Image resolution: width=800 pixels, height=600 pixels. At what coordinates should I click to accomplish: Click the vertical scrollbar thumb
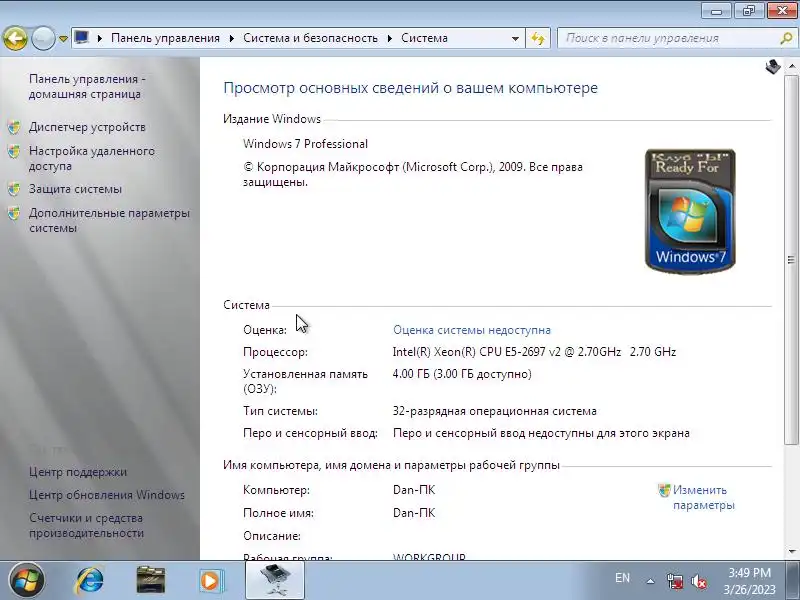791,260
